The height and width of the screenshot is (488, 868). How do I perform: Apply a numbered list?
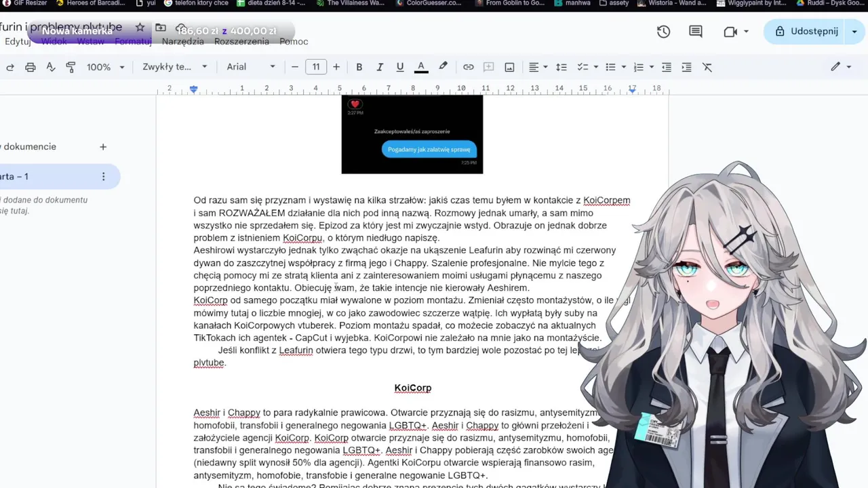638,67
